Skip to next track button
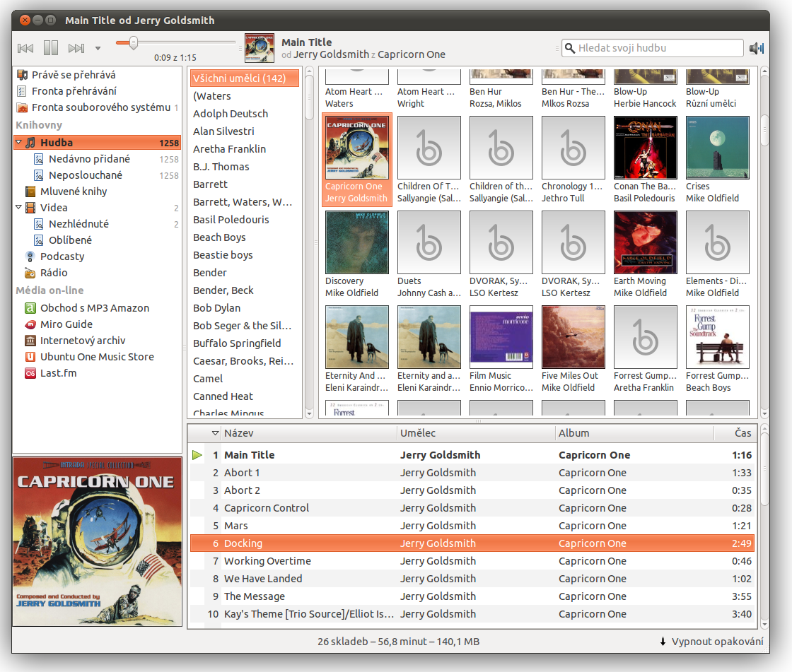The width and height of the screenshot is (792, 672). pyautogui.click(x=76, y=49)
